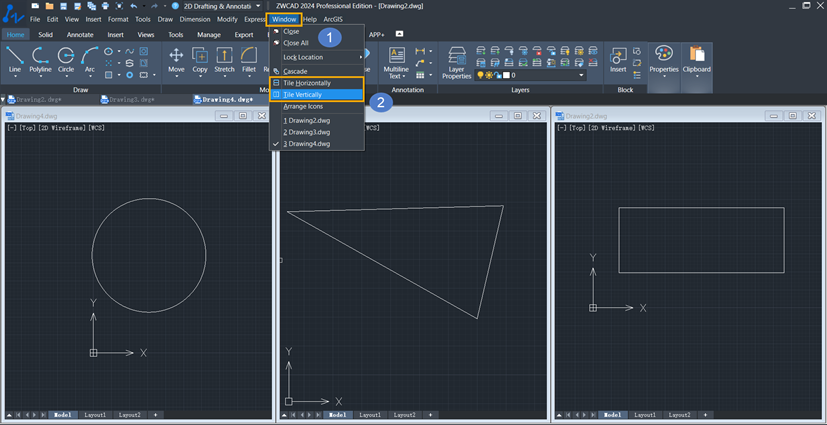Toggle layer 0 lock padlock icon
This screenshot has height=425, width=827.
coord(497,75)
